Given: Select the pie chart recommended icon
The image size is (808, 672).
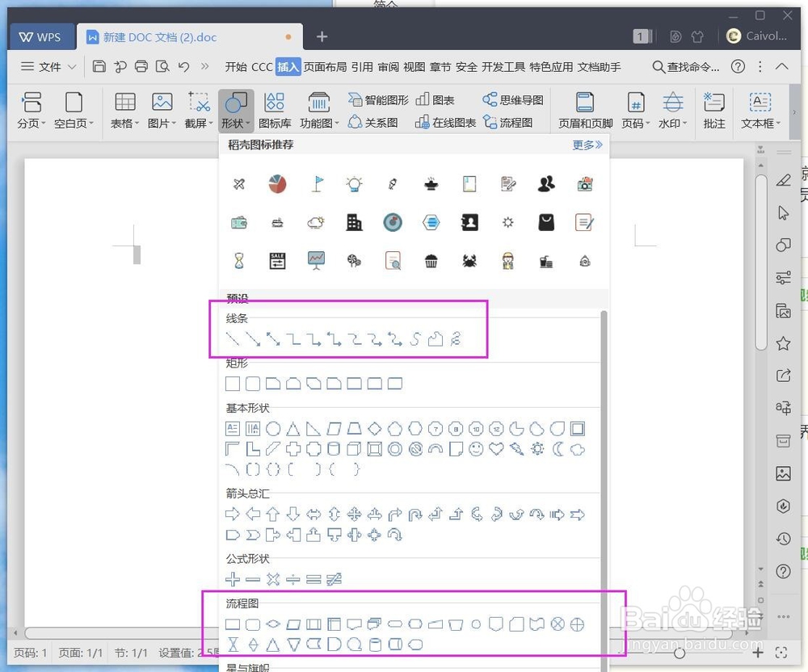Looking at the screenshot, I should pyautogui.click(x=277, y=184).
